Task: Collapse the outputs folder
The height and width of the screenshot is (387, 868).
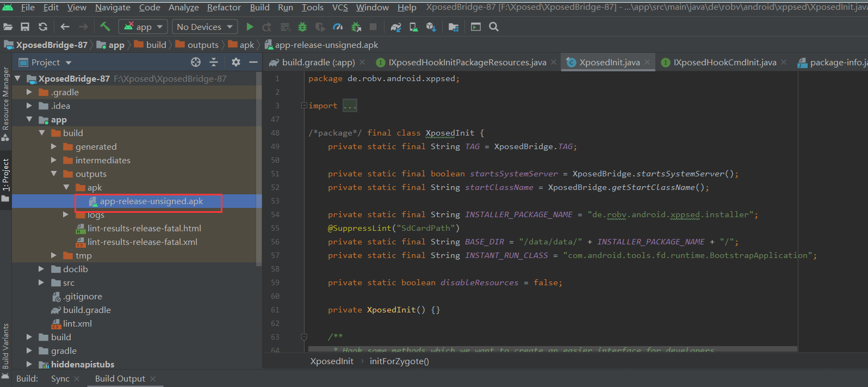Action: pos(54,174)
